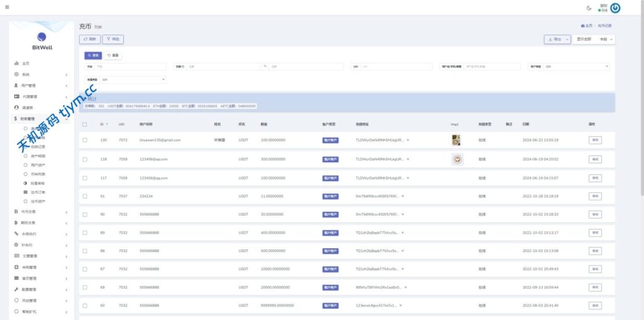
Task: Open the sidebar home item with bar-chart icon
Action: (x=25, y=63)
